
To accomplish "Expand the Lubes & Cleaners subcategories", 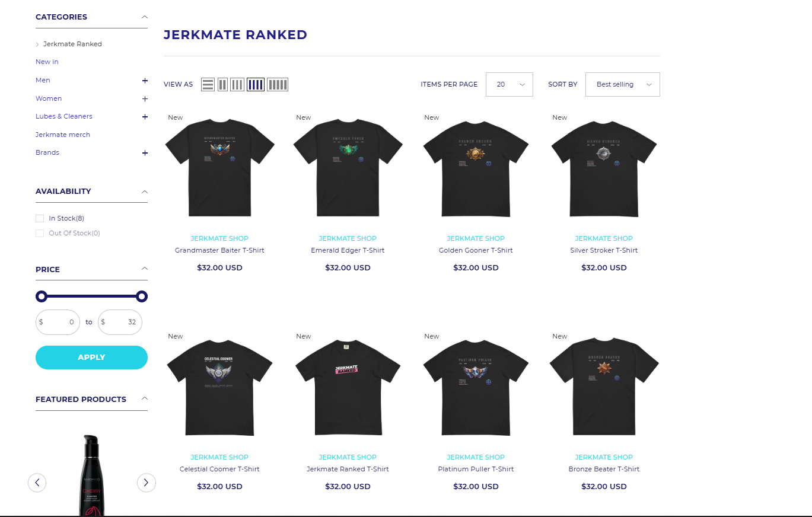I will (145, 117).
